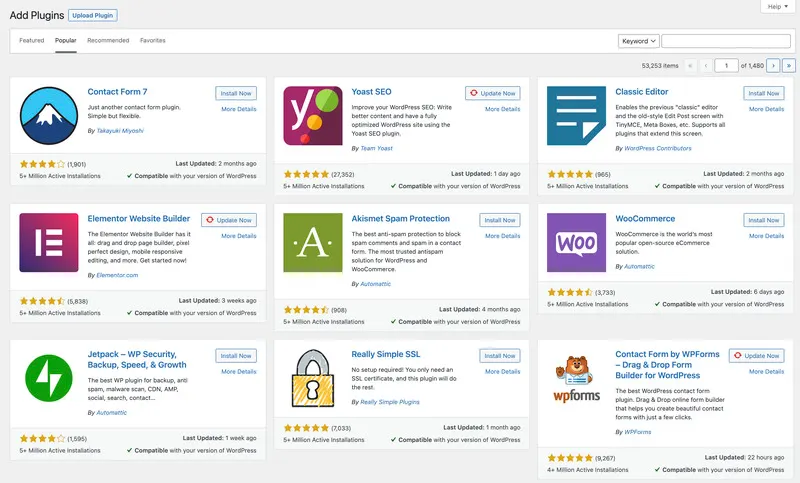This screenshot has width=800, height=483.
Task: Click the Upload Plugin button
Action: coord(93,15)
